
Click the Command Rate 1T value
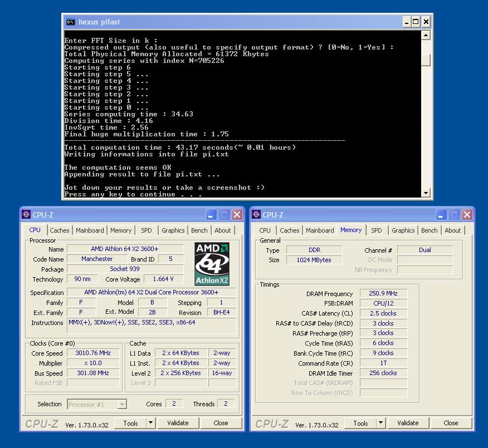pos(383,363)
